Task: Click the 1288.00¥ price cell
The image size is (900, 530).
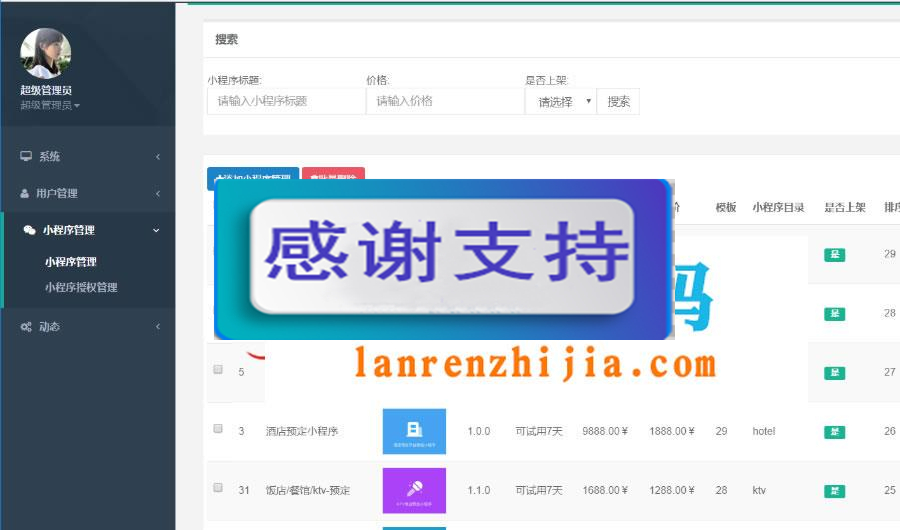Action: 672,490
